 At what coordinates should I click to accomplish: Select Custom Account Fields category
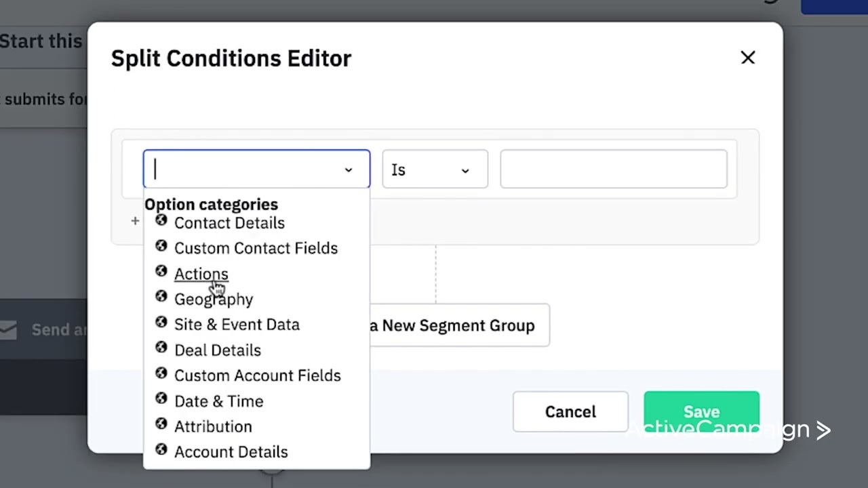coord(258,375)
